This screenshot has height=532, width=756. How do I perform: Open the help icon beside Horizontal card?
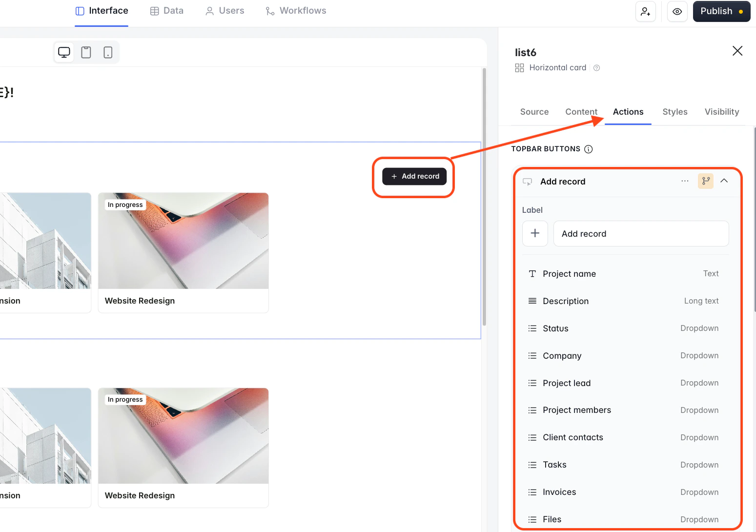[596, 68]
